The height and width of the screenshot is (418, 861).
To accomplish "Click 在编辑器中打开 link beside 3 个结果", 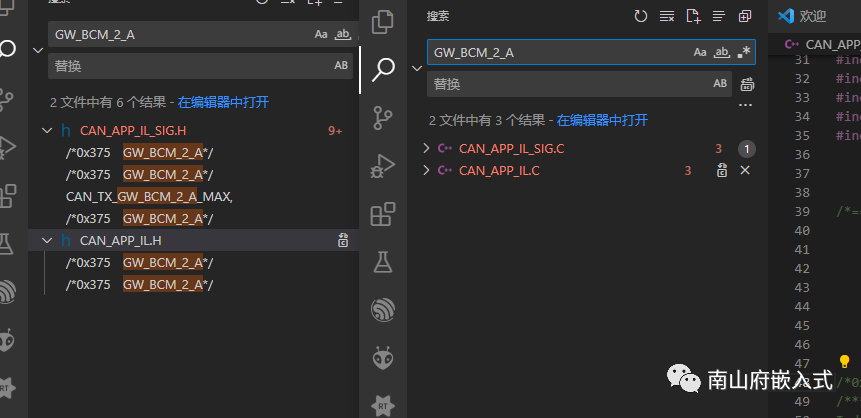I will 602,120.
